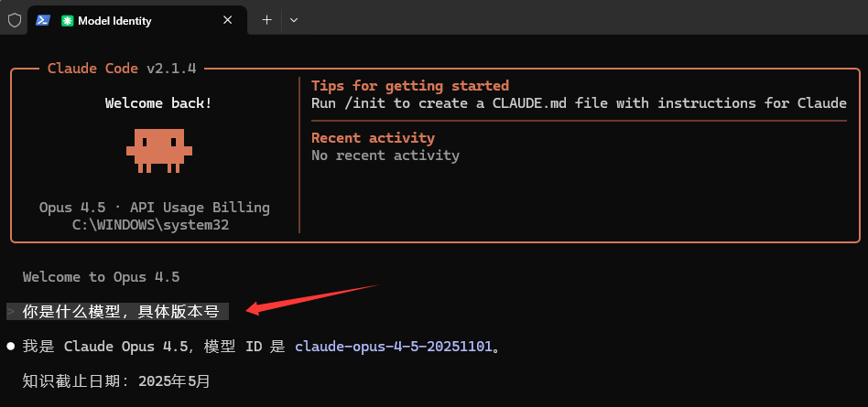Click the Opus 4.5 · API Usage Billing line
The height and width of the screenshot is (407, 868).
click(155, 208)
